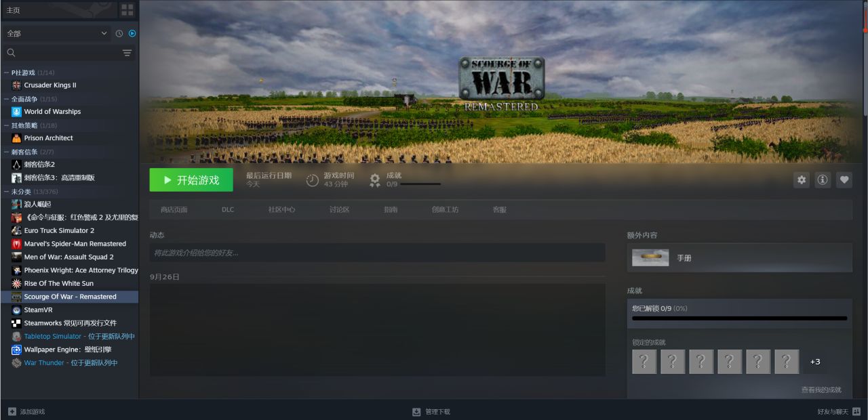Click the 主页 home field
Screen dimensions: 868x420
59,10
